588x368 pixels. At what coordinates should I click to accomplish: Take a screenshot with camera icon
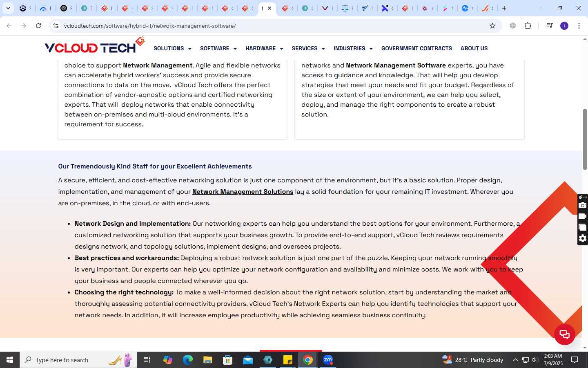[x=583, y=205]
